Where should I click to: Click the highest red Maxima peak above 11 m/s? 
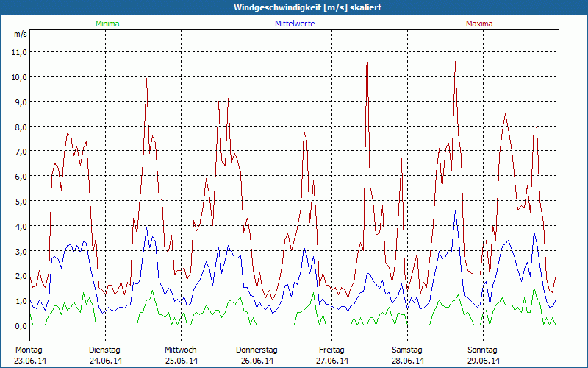point(367,45)
